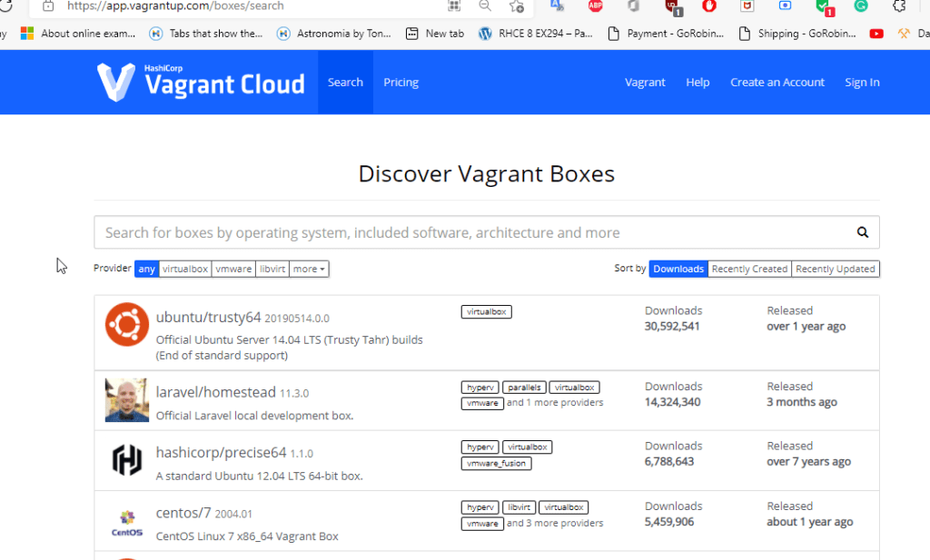Click the magnifier search button
This screenshot has width=930, height=560.
pyautogui.click(x=863, y=232)
